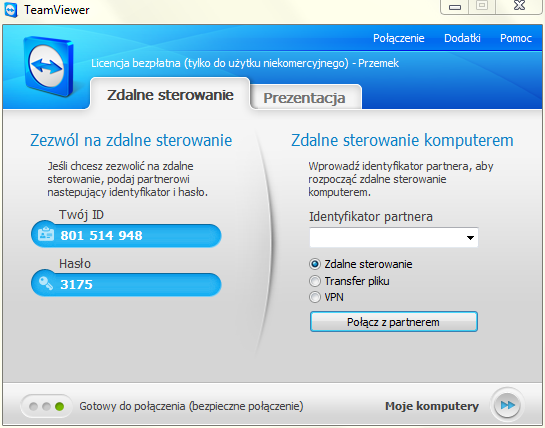Click the Gotowy do połączenia status text
Screen dimensions: 545x428
click(191, 406)
